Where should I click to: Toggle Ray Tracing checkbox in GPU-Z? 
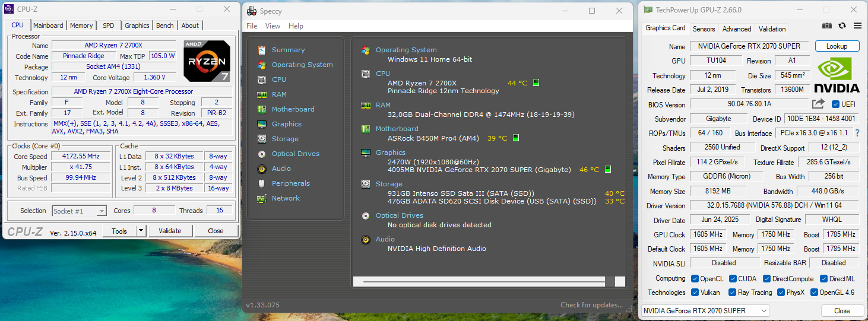point(733,293)
